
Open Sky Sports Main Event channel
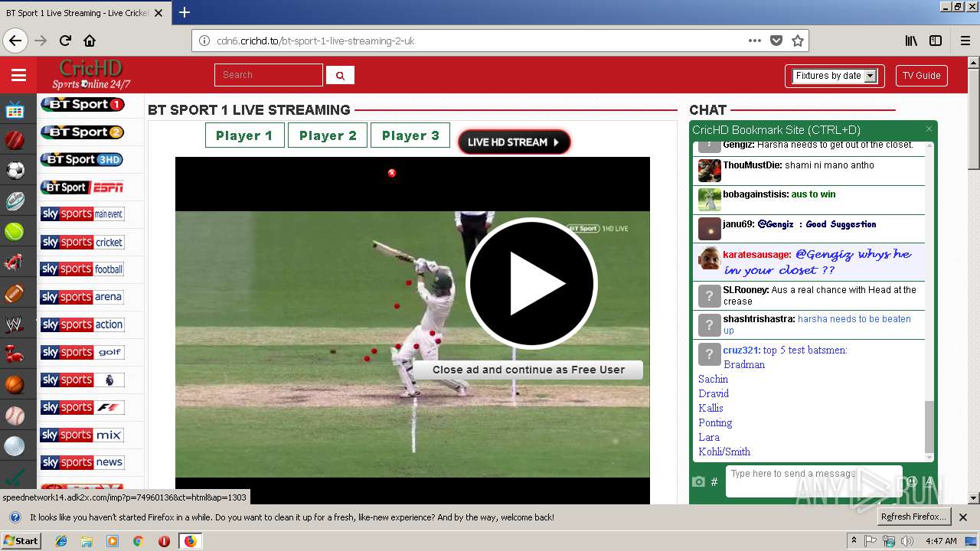pyautogui.click(x=82, y=214)
